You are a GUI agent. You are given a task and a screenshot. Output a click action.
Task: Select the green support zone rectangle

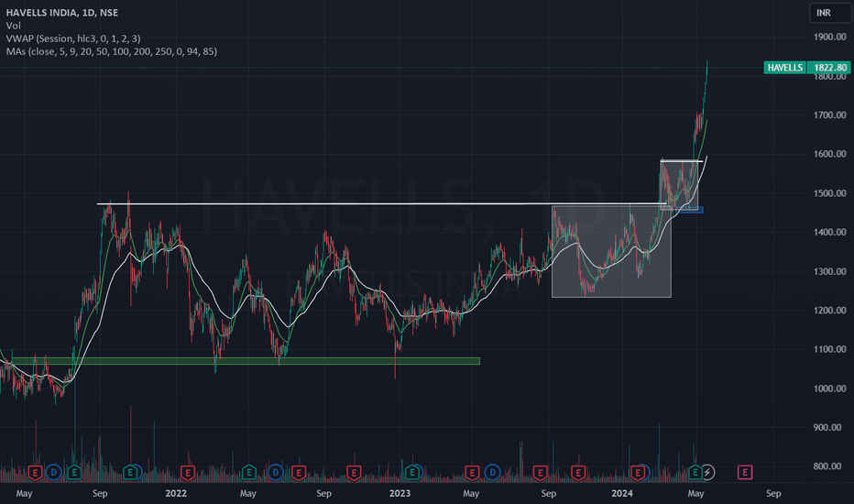tap(245, 361)
